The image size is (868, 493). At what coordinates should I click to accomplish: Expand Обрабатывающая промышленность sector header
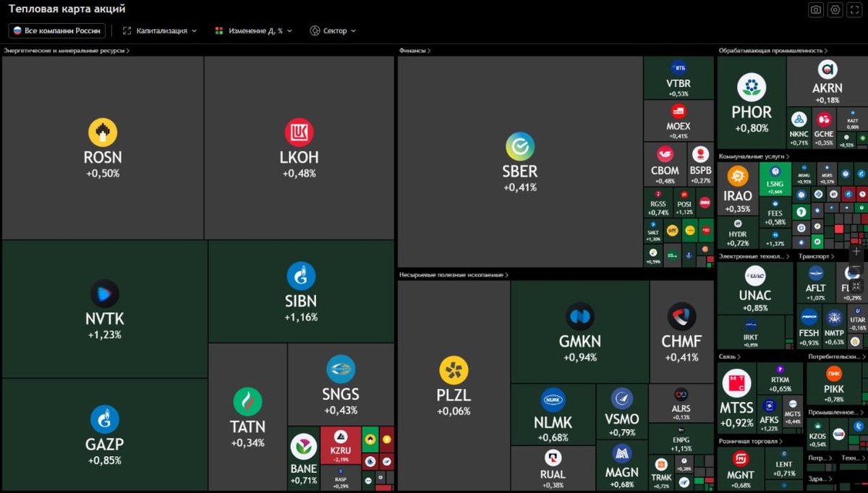(x=773, y=51)
